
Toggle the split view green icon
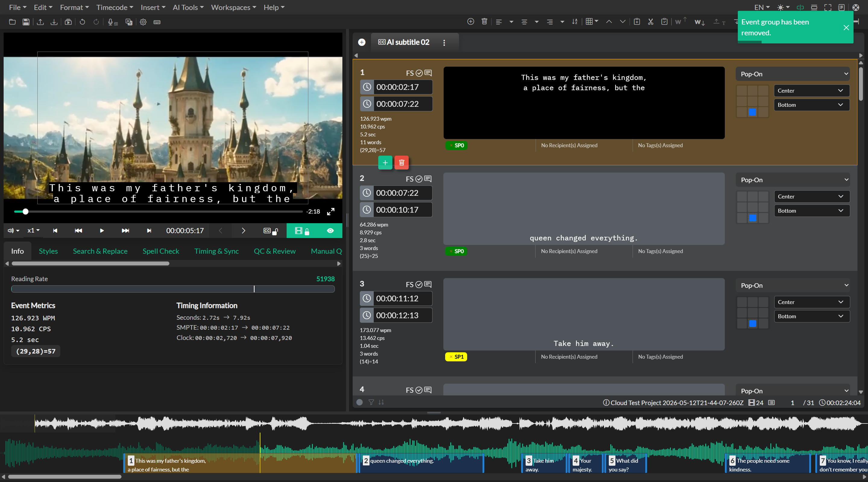point(800,8)
